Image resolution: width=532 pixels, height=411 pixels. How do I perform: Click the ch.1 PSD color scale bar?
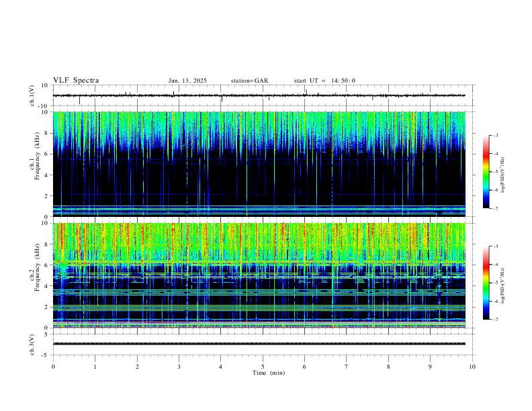tap(486, 172)
